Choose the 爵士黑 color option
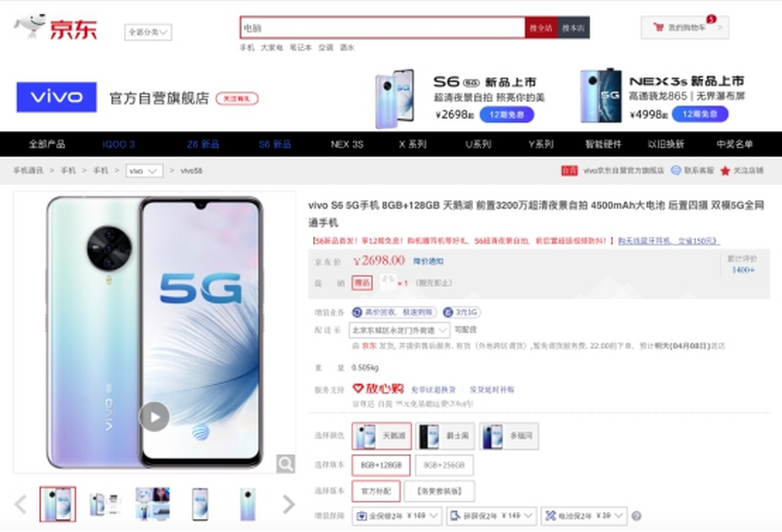The image size is (782, 532). [444, 436]
